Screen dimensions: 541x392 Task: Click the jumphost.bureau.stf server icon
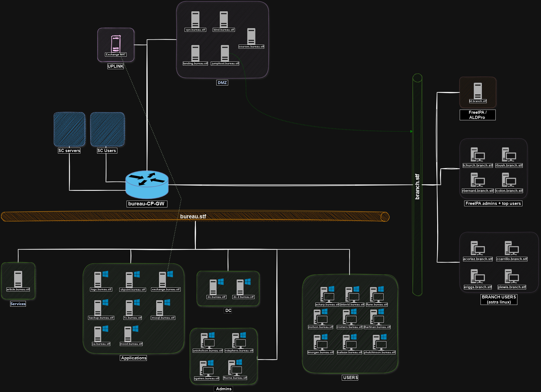[x=225, y=53]
